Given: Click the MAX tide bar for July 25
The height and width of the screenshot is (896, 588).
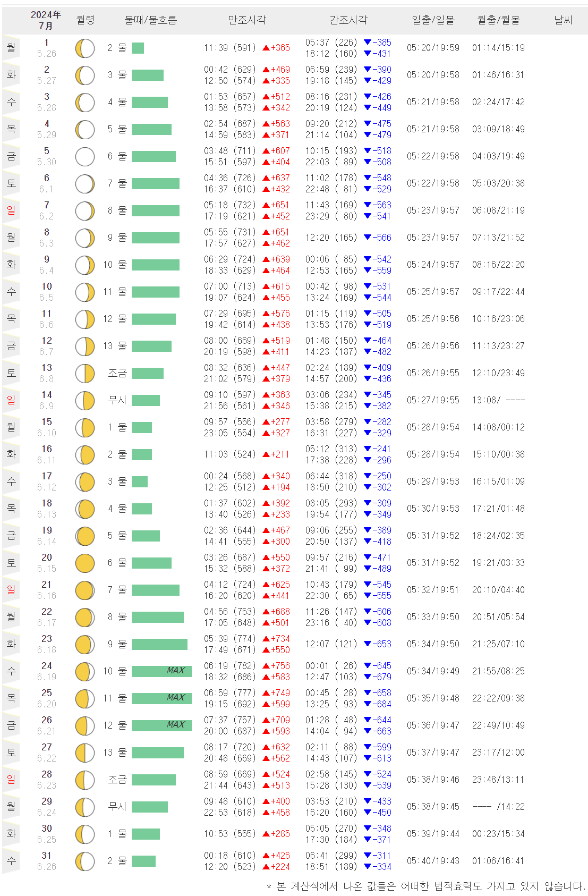Looking at the screenshot, I should pos(161,698).
